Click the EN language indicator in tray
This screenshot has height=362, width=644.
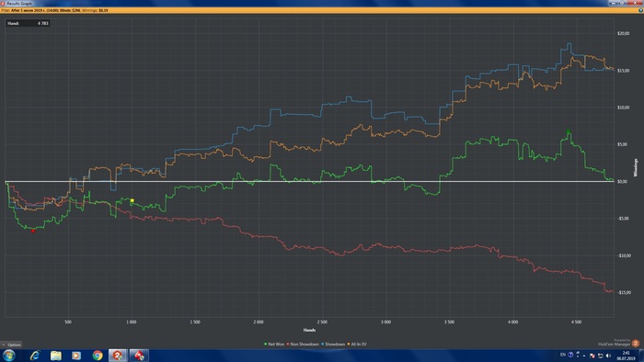[x=563, y=355]
